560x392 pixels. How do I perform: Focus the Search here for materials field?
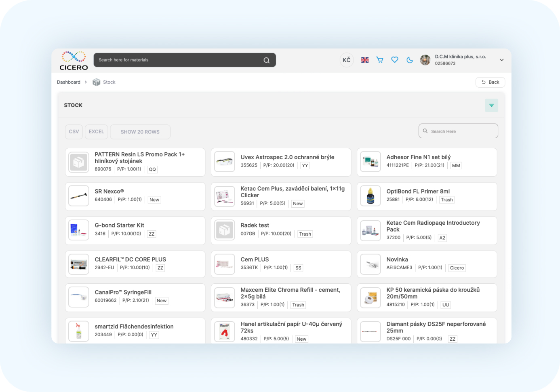pyautogui.click(x=185, y=60)
